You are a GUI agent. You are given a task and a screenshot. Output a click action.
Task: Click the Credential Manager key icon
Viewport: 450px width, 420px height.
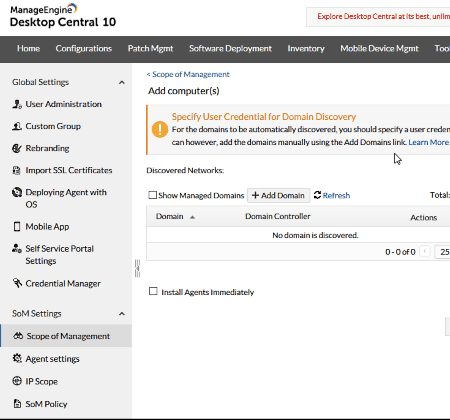(17, 283)
